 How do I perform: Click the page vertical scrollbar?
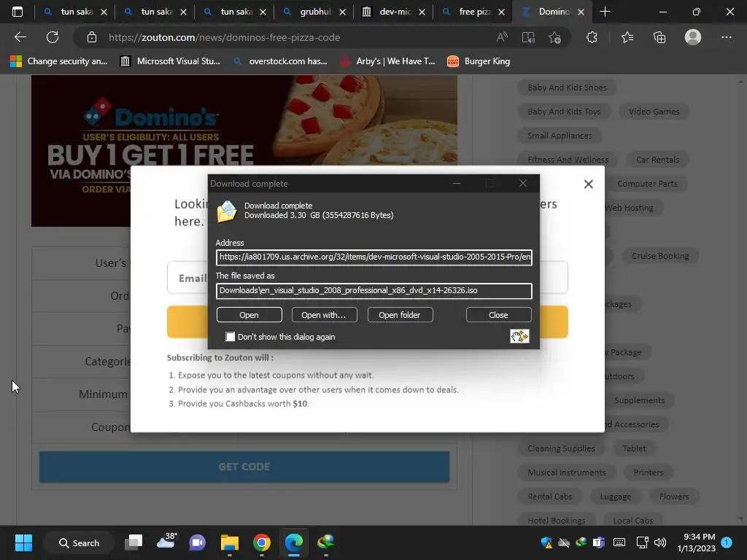[740, 300]
